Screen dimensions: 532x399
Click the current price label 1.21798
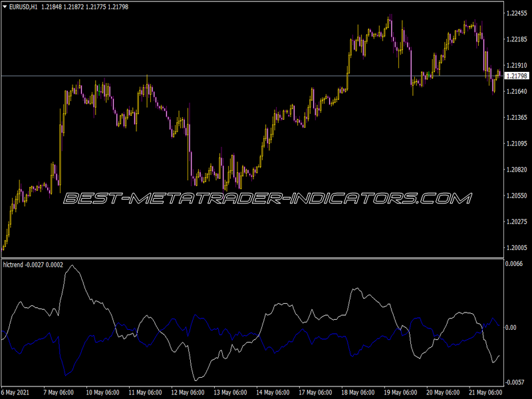[517, 76]
